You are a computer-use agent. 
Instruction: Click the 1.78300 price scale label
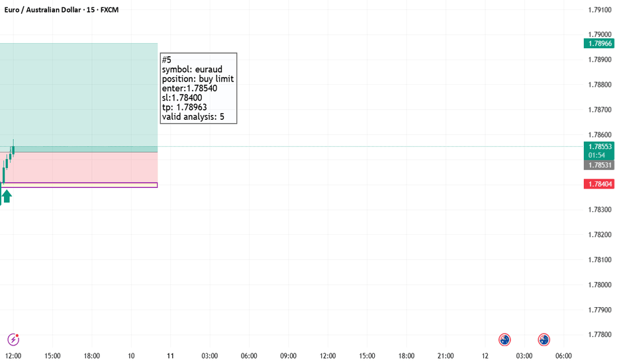[x=600, y=210]
